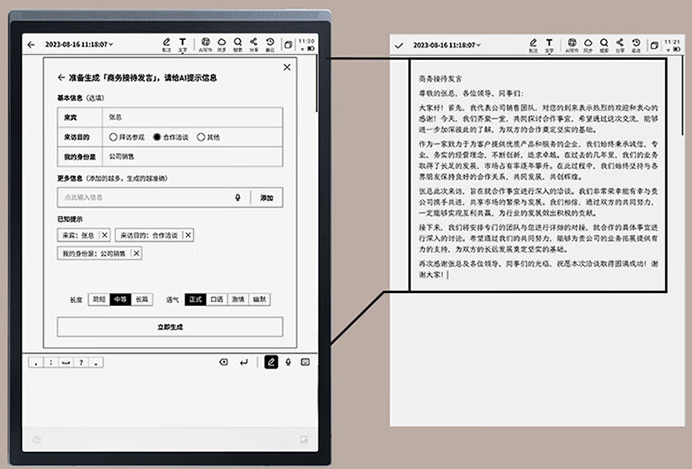Select the 合作洽谈 radio option
692x469 pixels.
point(157,137)
